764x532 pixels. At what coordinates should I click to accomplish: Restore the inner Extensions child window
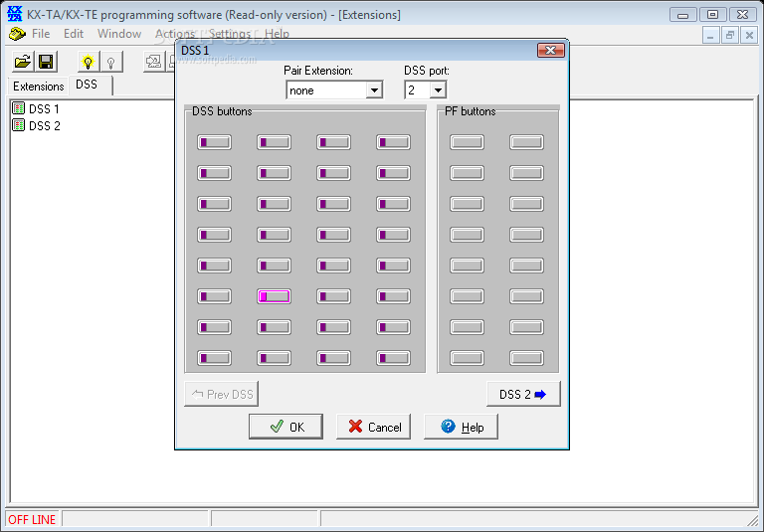[x=730, y=35]
